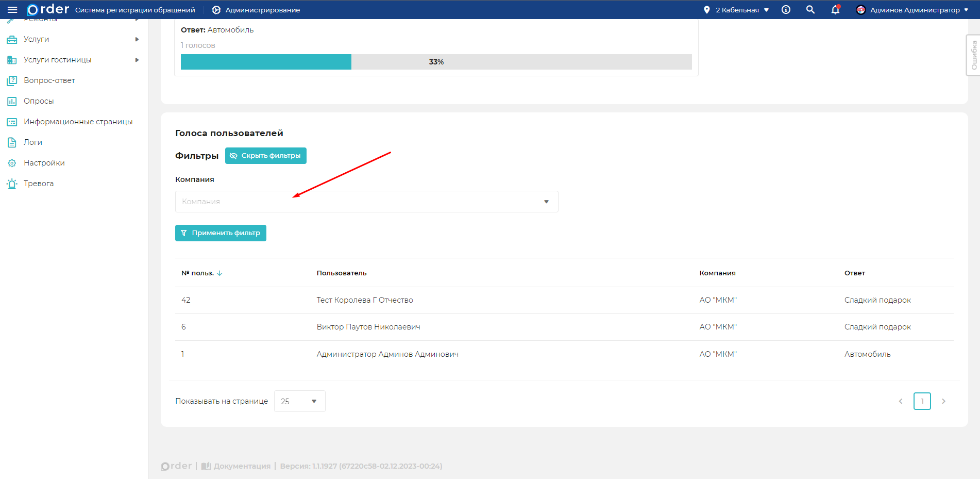Open the Компания filter dropdown
Viewport: 980px width, 479px height.
pos(366,202)
